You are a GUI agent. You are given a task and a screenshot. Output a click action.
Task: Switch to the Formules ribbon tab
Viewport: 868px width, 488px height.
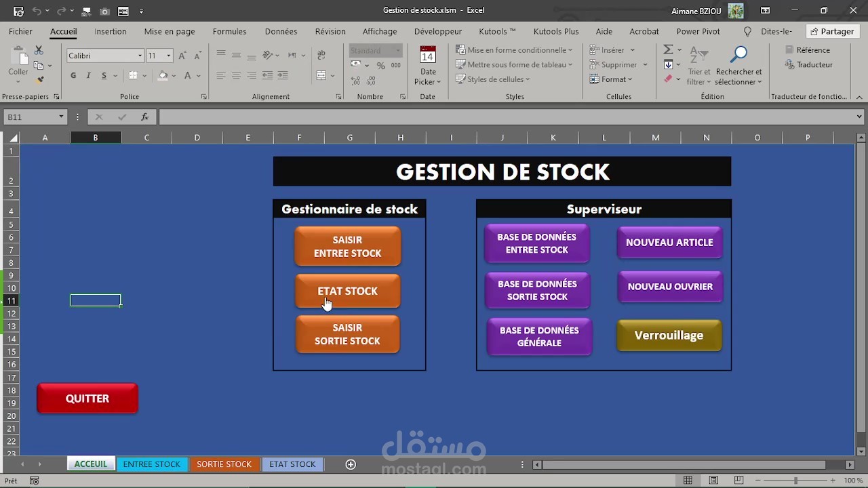[229, 31]
